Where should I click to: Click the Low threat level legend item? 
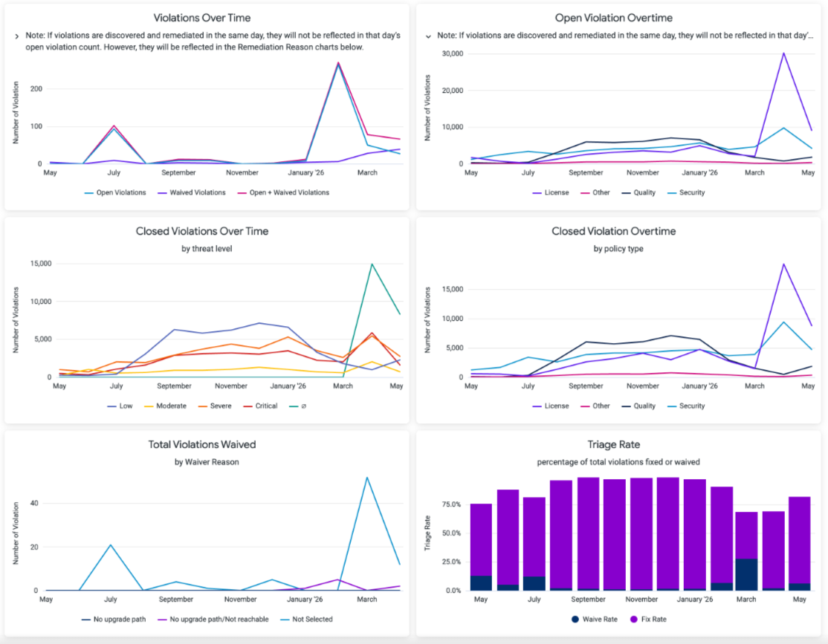coord(120,406)
